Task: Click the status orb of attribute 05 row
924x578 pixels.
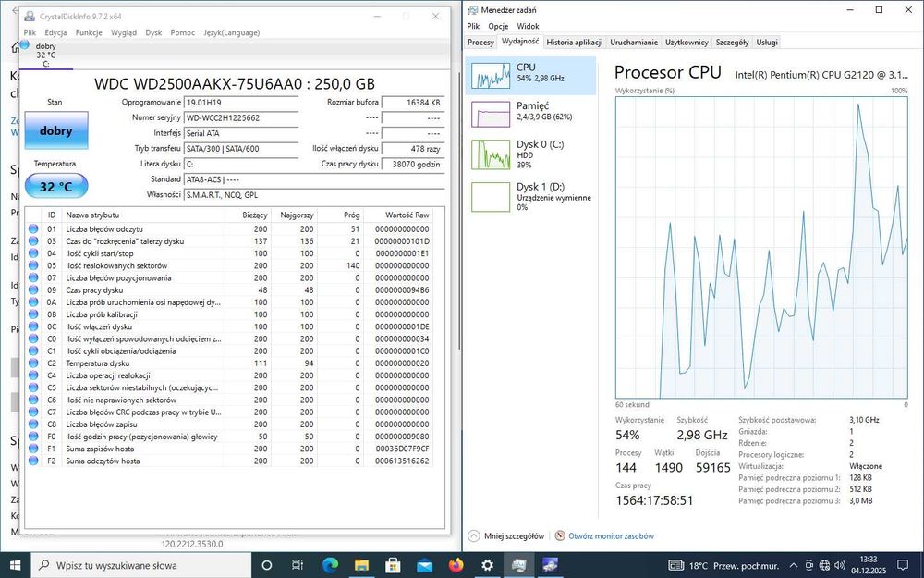Action: pos(33,265)
